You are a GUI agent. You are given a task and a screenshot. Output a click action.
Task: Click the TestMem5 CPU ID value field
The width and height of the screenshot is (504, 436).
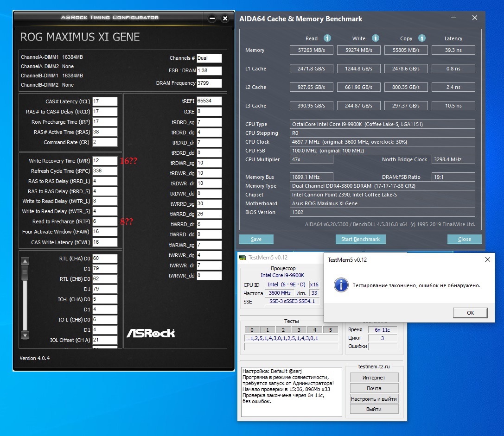[x=286, y=284]
